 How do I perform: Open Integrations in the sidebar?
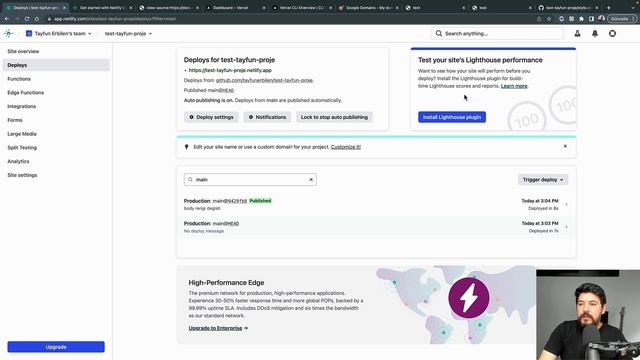tap(22, 107)
